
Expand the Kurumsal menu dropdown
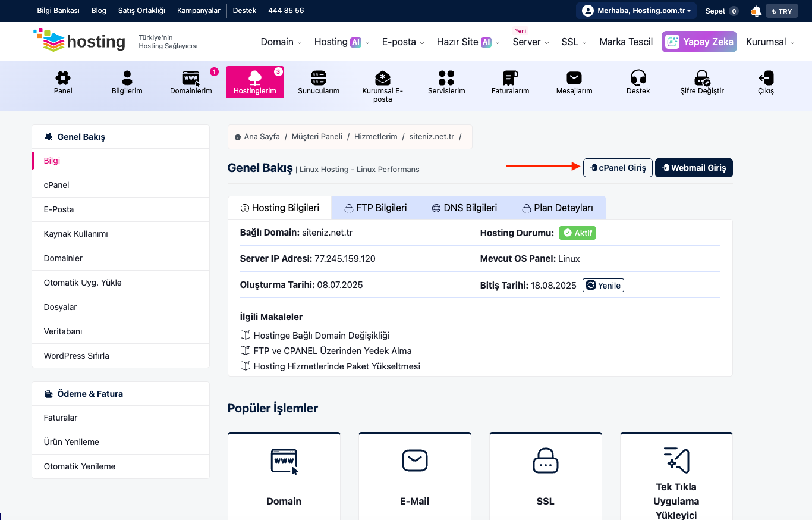(x=770, y=42)
